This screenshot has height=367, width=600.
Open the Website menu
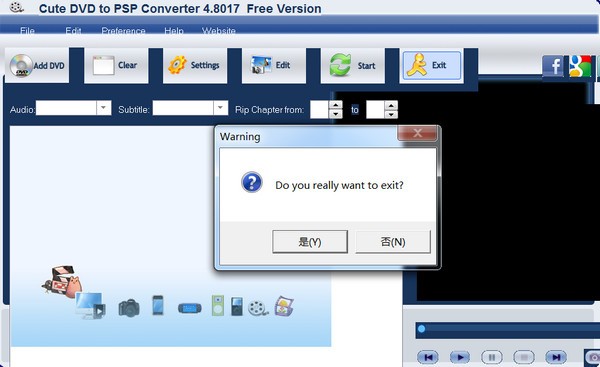coord(218,31)
